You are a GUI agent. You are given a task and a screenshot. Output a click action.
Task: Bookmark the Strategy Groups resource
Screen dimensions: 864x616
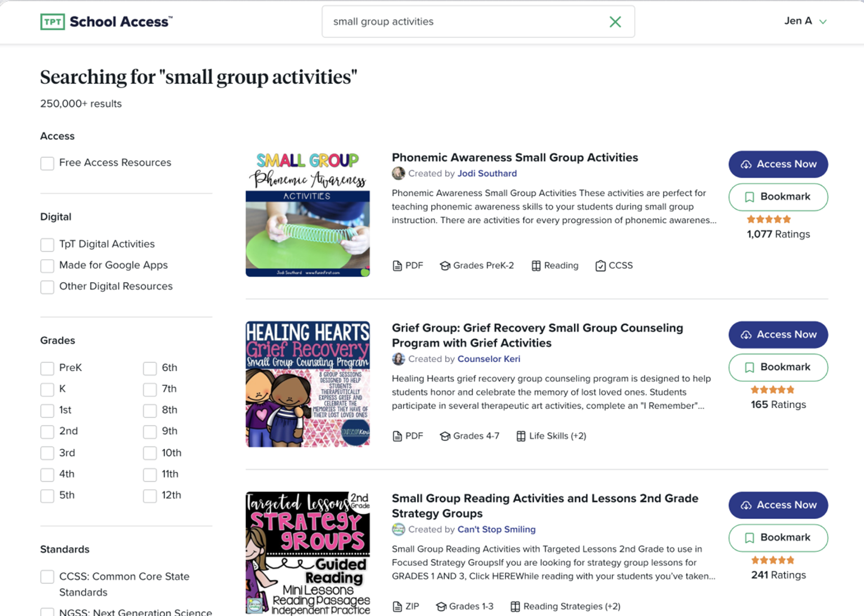click(x=778, y=538)
